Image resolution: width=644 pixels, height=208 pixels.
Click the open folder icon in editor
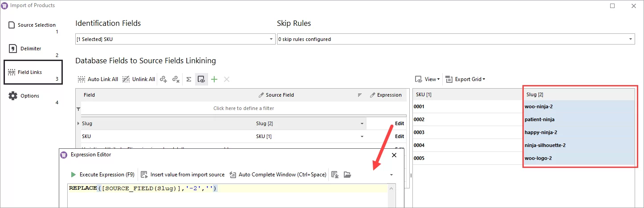[x=347, y=175]
